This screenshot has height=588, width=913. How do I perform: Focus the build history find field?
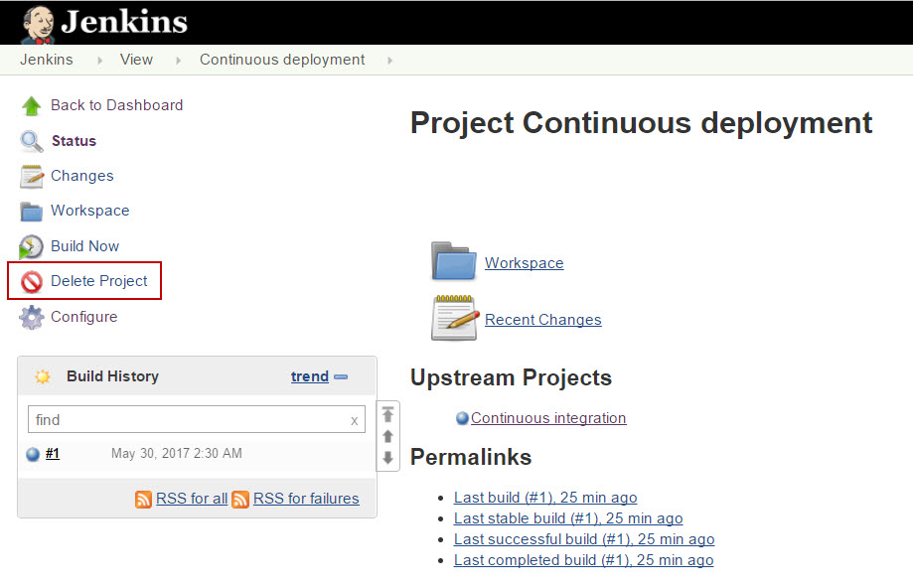(189, 420)
